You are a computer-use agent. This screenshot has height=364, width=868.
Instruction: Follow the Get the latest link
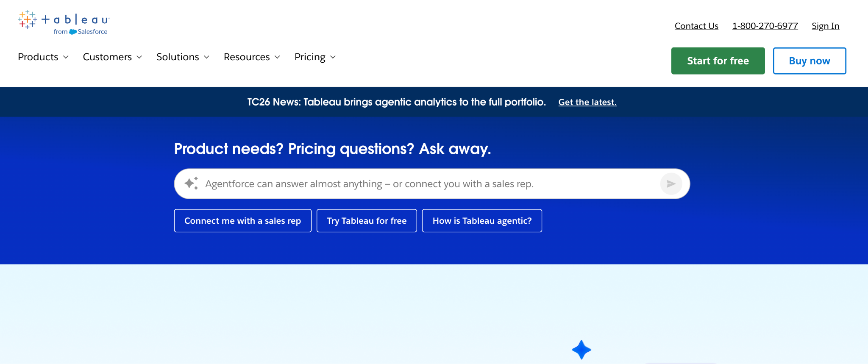click(x=587, y=102)
